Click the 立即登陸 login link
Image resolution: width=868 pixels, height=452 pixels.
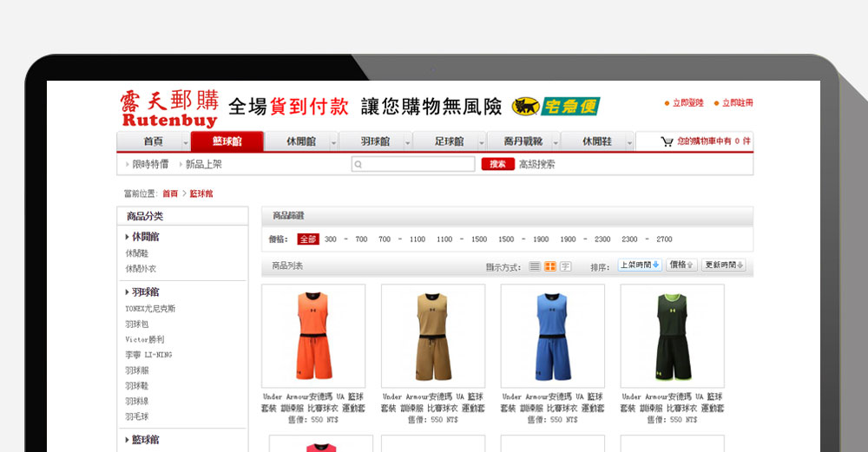[x=688, y=103]
